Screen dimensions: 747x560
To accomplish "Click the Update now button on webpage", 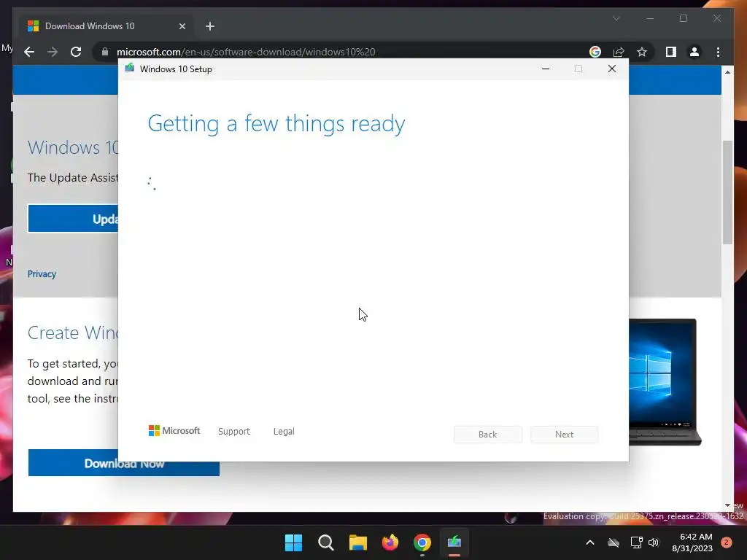I will (x=74, y=219).
